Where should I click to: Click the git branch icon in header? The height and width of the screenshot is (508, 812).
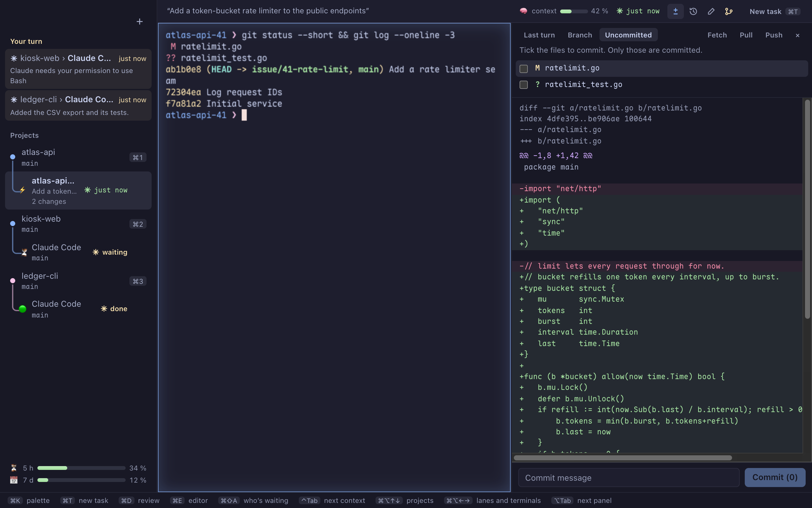[729, 11]
